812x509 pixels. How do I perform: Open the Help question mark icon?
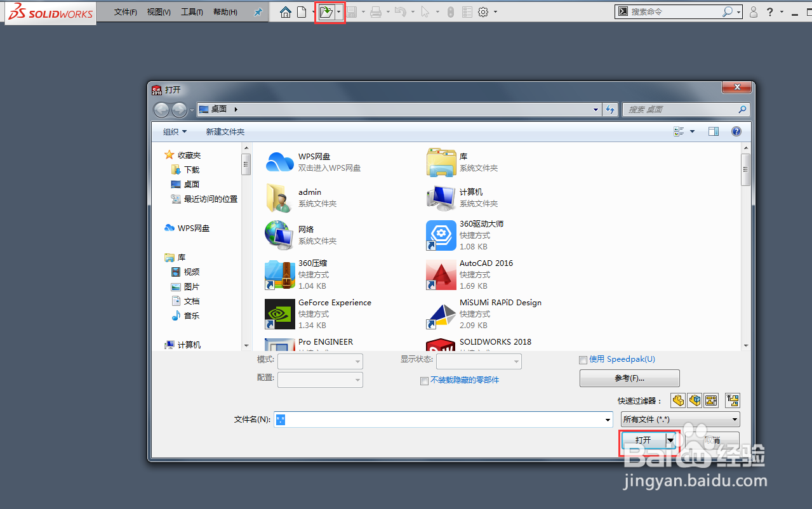[x=770, y=11]
